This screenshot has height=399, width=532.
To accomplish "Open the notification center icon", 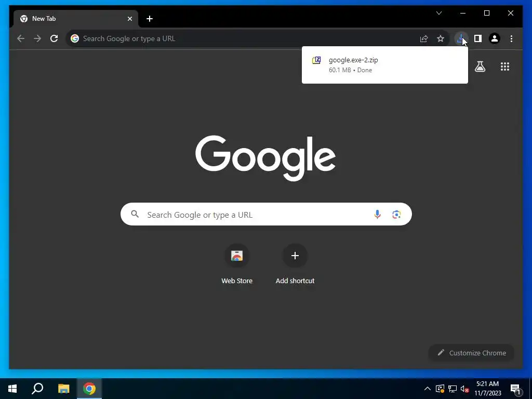I will 515,389.
